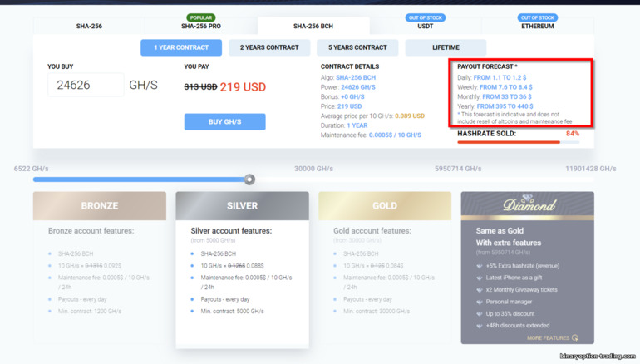Click the 84% hashrate sold value
This screenshot has height=364, width=640.
pos(573,134)
